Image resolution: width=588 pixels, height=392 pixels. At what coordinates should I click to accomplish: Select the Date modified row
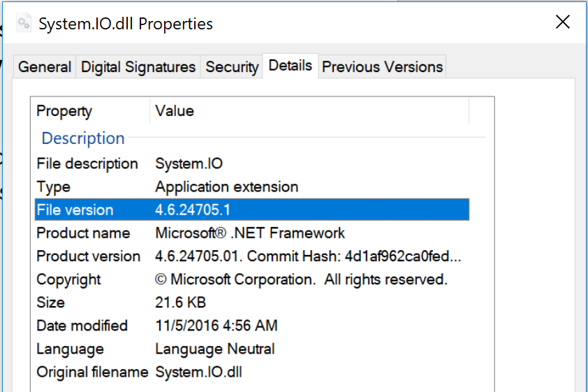point(252,326)
